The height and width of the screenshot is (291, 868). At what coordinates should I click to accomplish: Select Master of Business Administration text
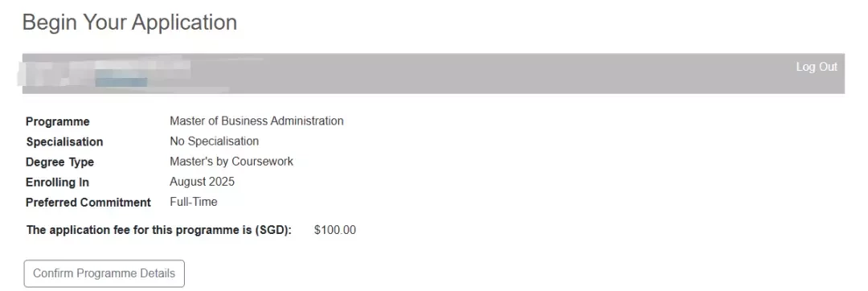[x=256, y=121]
